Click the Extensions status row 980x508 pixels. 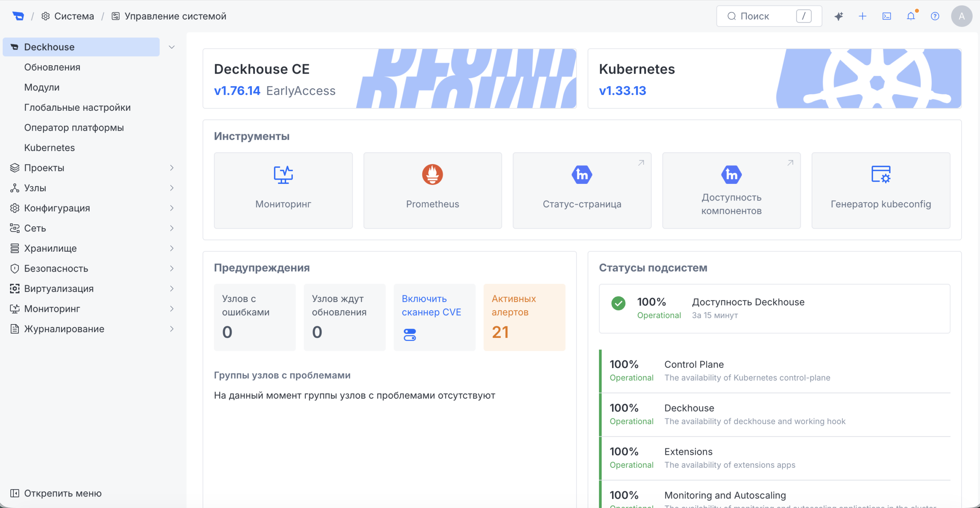(x=775, y=458)
